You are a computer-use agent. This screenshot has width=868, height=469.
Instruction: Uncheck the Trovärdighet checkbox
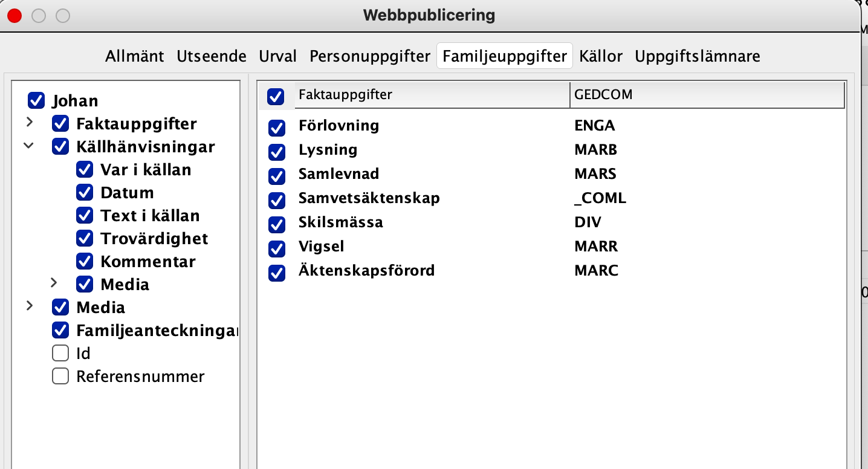[x=85, y=239]
